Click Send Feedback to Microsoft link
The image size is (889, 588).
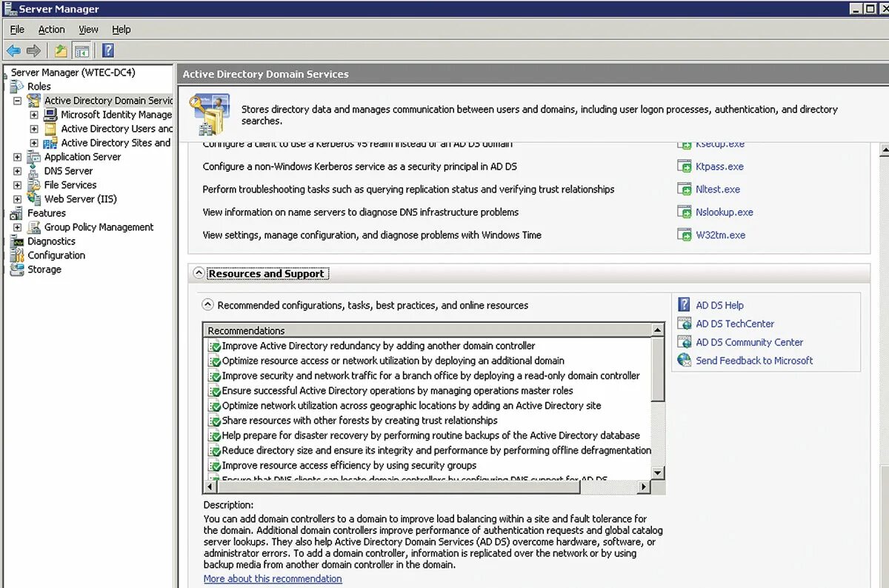point(754,361)
